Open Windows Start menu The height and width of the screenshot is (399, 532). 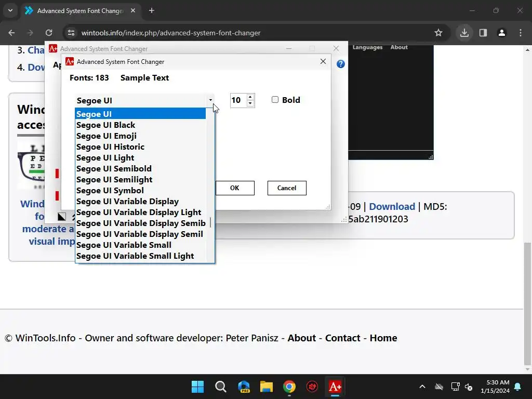pos(197,387)
